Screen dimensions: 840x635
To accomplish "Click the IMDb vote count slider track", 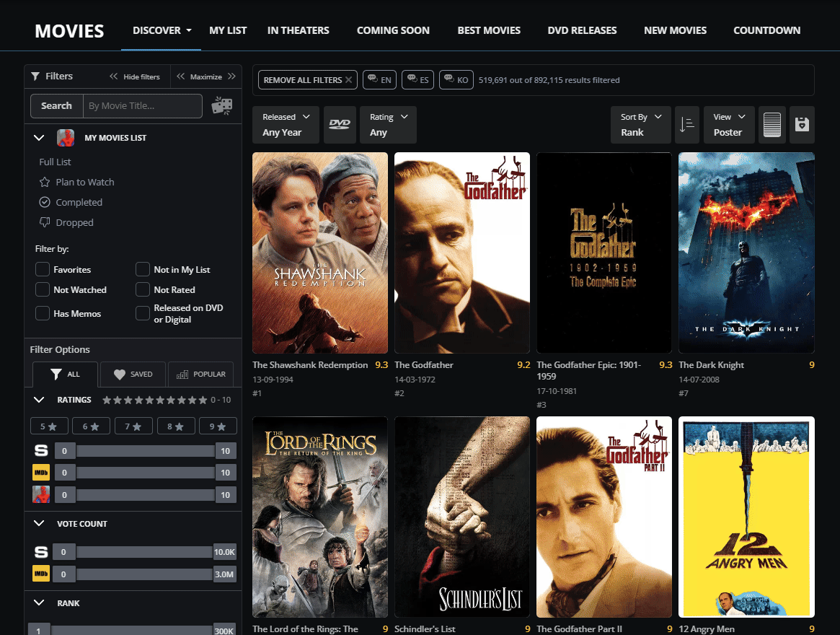I will click(x=144, y=574).
